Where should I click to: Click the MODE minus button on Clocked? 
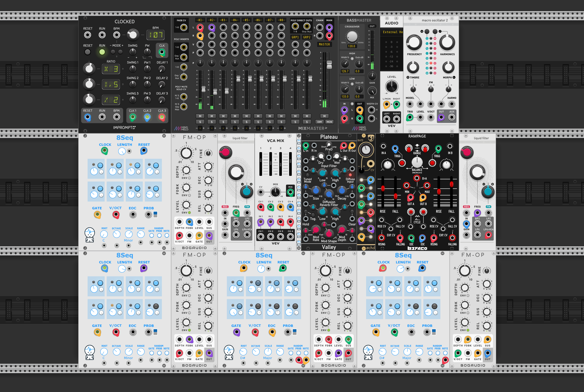pyautogui.click(x=113, y=52)
